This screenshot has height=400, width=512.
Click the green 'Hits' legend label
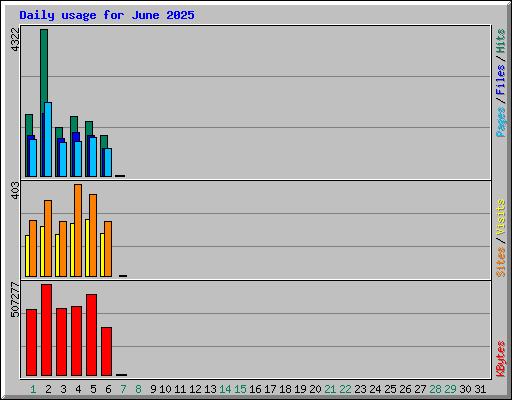500,41
